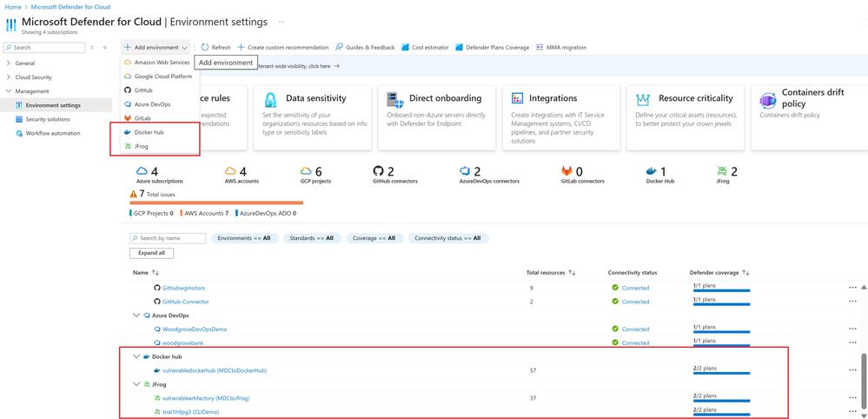Screen dimensions: 868x419
Task: Open the Containers drift policy card
Action: pyautogui.click(x=809, y=117)
